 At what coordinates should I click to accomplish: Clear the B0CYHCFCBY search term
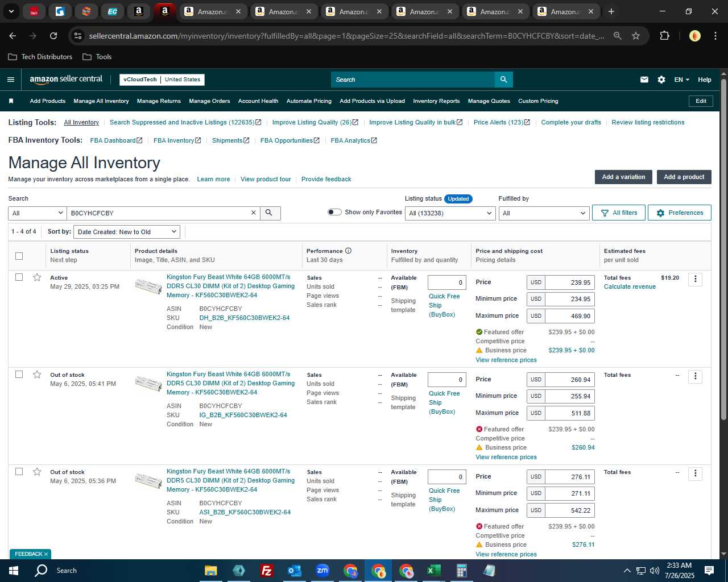click(254, 213)
